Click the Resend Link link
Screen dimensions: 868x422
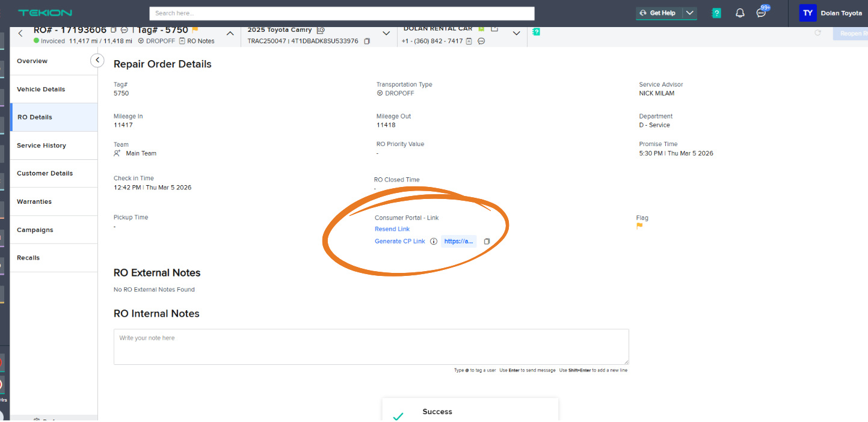[x=392, y=229]
